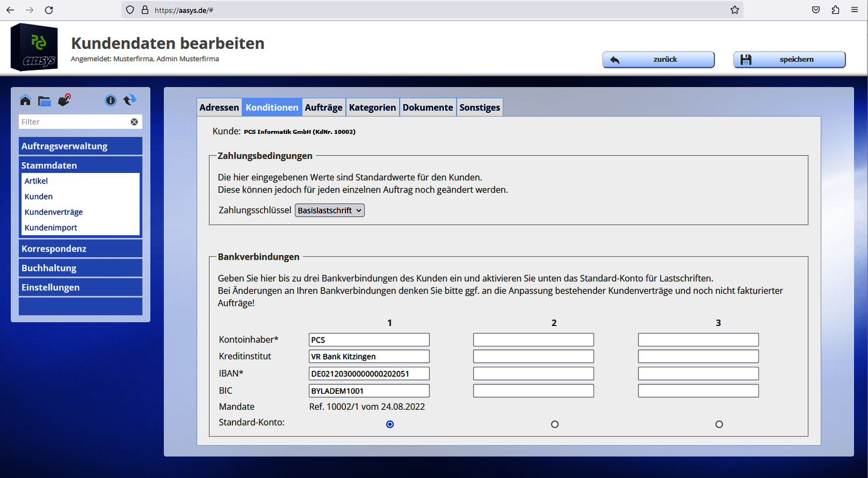
Task: Click the Kreditinstitut field for account 2
Action: (534, 356)
